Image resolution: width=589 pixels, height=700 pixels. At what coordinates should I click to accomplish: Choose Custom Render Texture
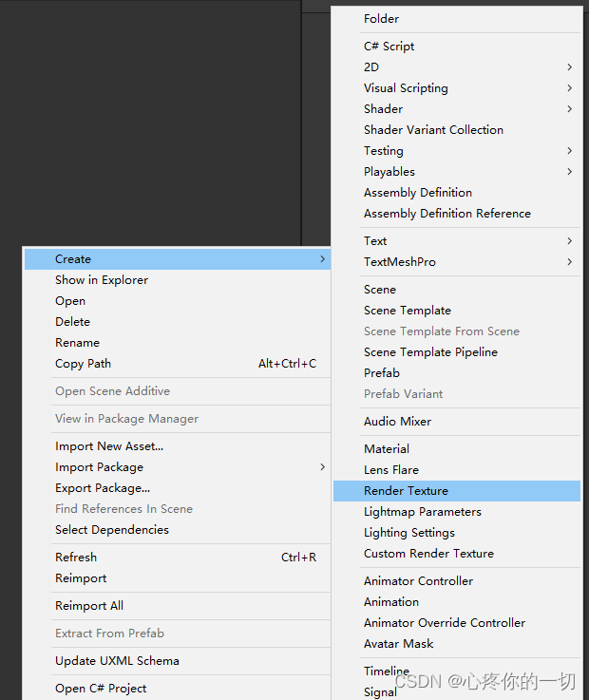pos(428,554)
